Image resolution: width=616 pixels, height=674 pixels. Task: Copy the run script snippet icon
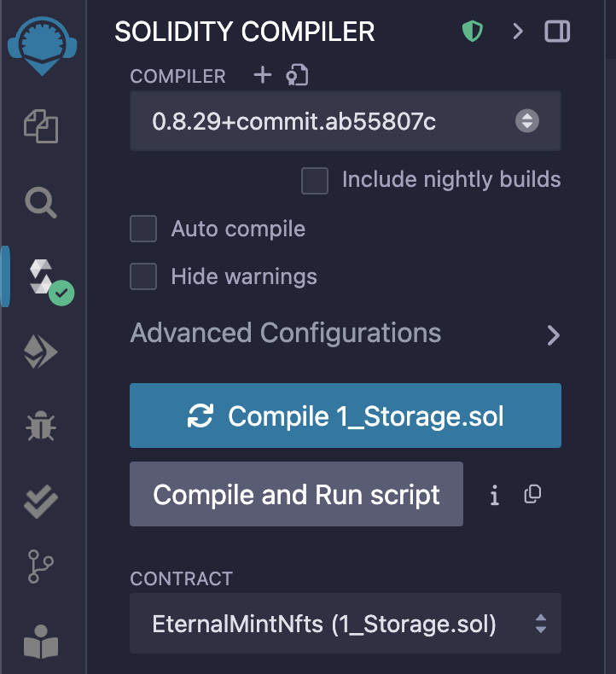(532, 494)
